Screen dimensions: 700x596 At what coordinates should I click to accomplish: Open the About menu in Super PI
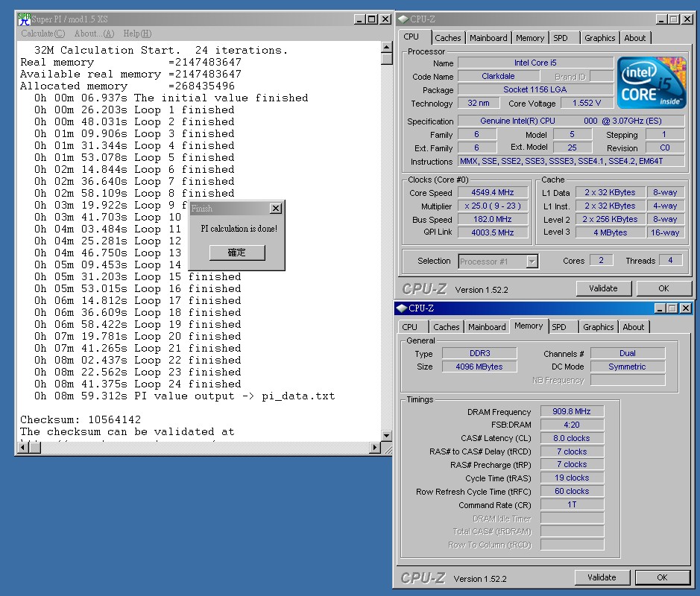[94, 34]
